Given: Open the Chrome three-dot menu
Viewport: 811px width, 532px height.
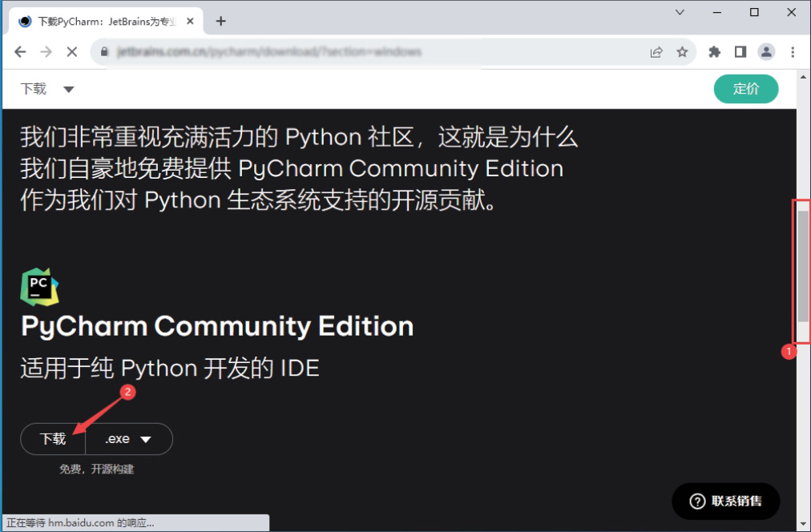Looking at the screenshot, I should [793, 52].
